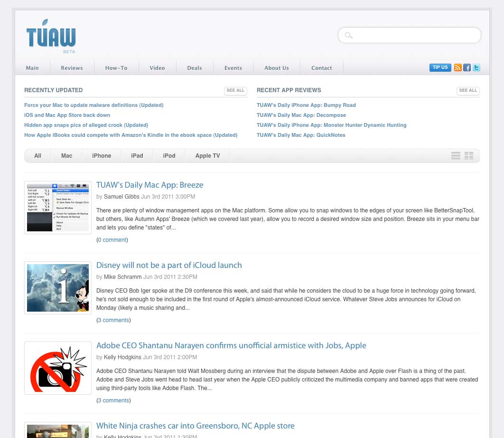Viewport: 504px width, 438px height.
Task: Click the RECENT APP REVIEWS heading
Action: [x=289, y=90]
